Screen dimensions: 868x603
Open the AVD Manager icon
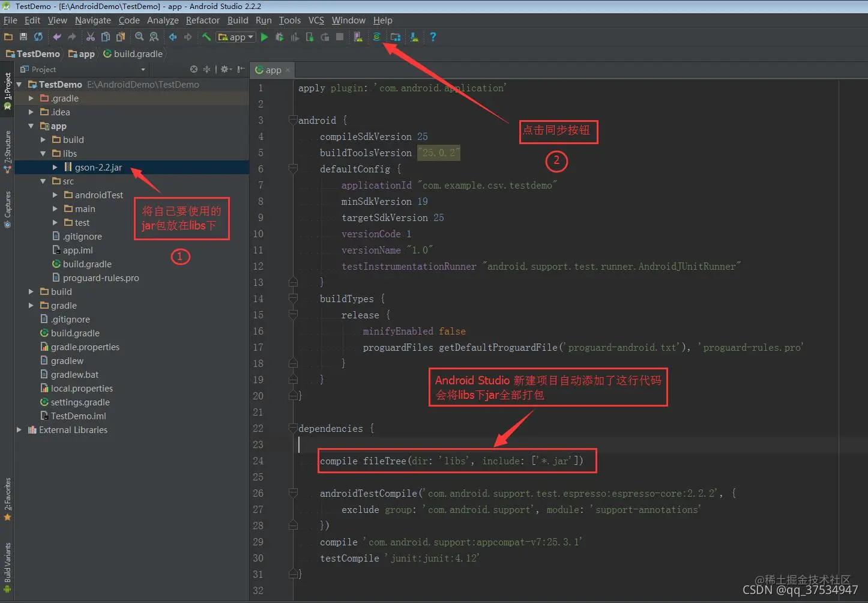358,37
